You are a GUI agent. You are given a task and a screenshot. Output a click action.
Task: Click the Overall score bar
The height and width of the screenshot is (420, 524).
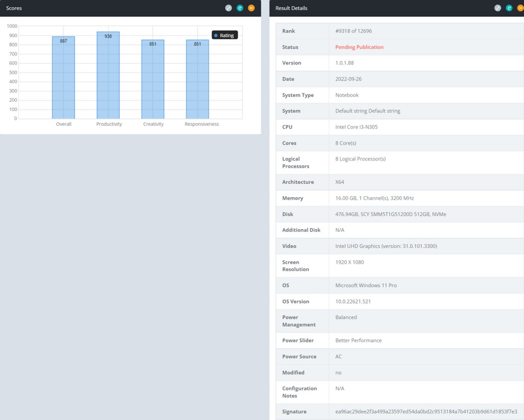pyautogui.click(x=63, y=79)
